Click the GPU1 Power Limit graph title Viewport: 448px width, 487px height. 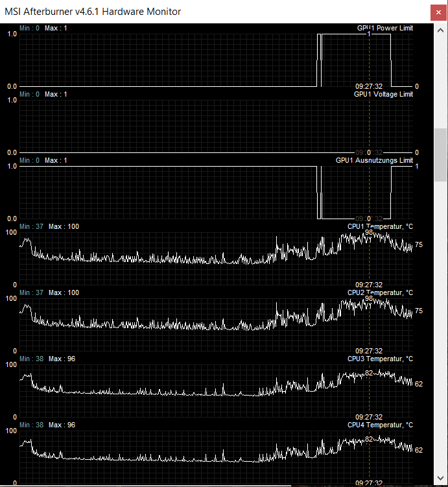coord(385,28)
